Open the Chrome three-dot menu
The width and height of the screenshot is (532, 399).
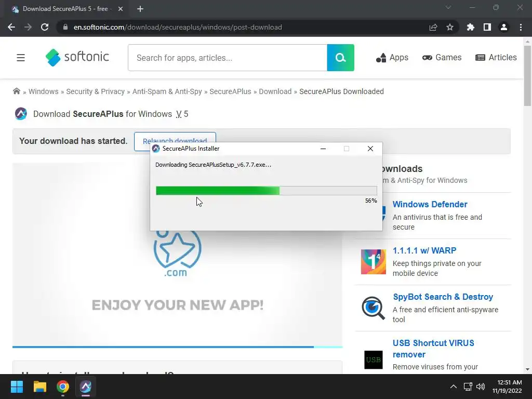(x=521, y=27)
